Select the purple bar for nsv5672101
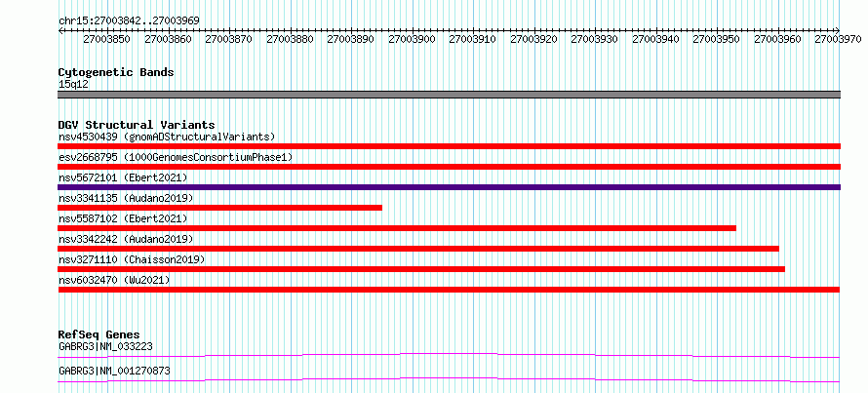 [449, 187]
